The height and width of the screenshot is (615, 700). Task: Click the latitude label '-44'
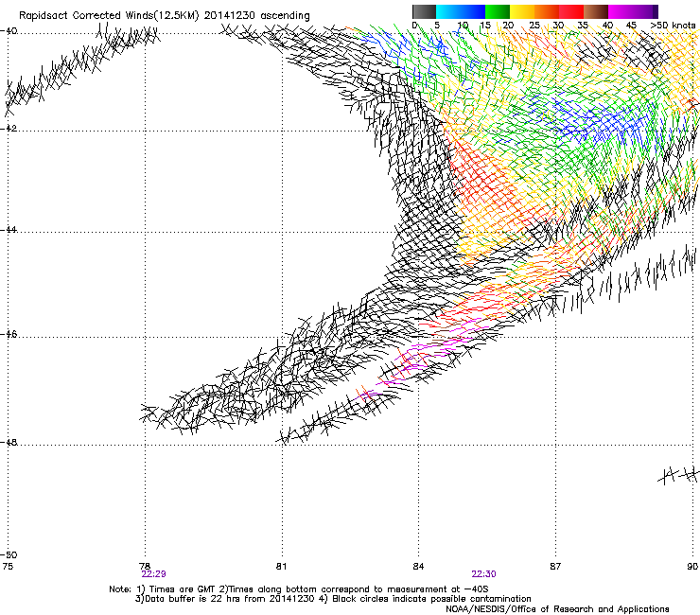point(9,230)
